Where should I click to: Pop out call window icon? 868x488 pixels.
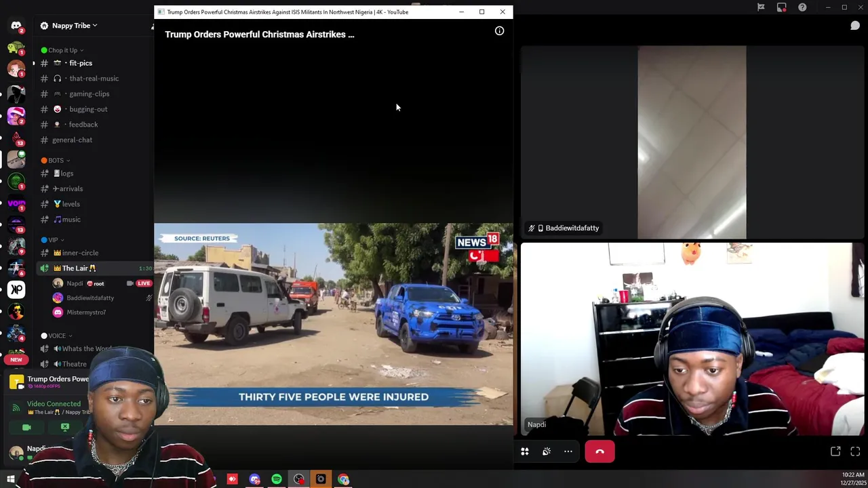835,451
